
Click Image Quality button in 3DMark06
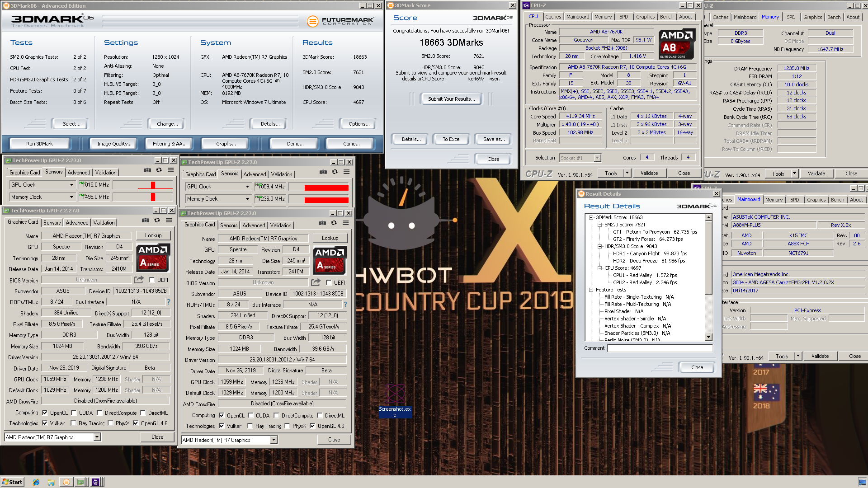pyautogui.click(x=114, y=144)
